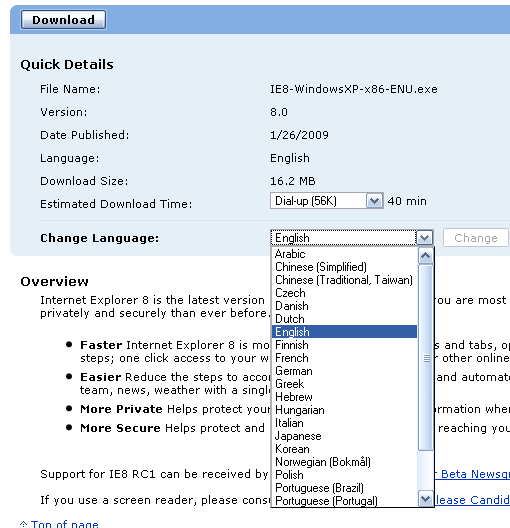This screenshot has height=528, width=510.
Task: Click the version value 8.0
Action: (279, 112)
